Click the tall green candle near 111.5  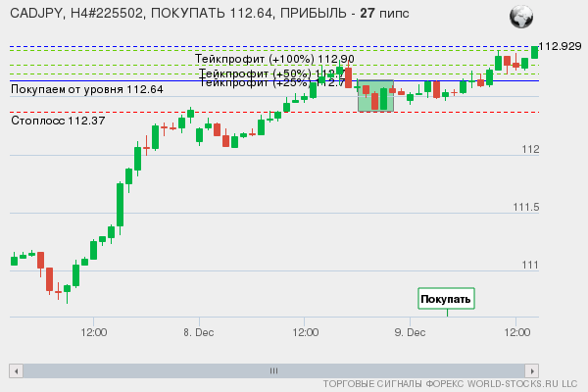pos(120,204)
